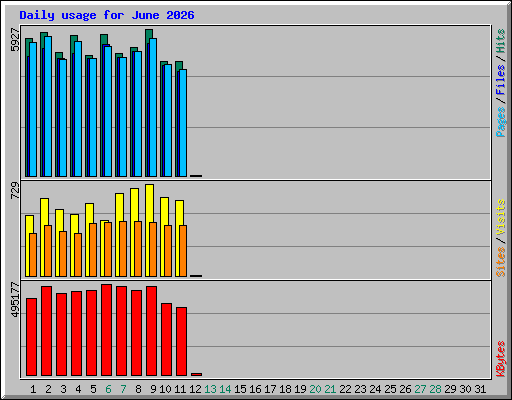Click day 1 on the x-axis
Image resolution: width=512 pixels, height=400 pixels.
33,389
